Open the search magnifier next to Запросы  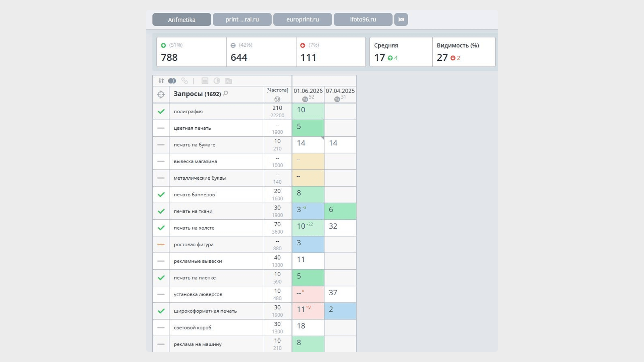[226, 93]
